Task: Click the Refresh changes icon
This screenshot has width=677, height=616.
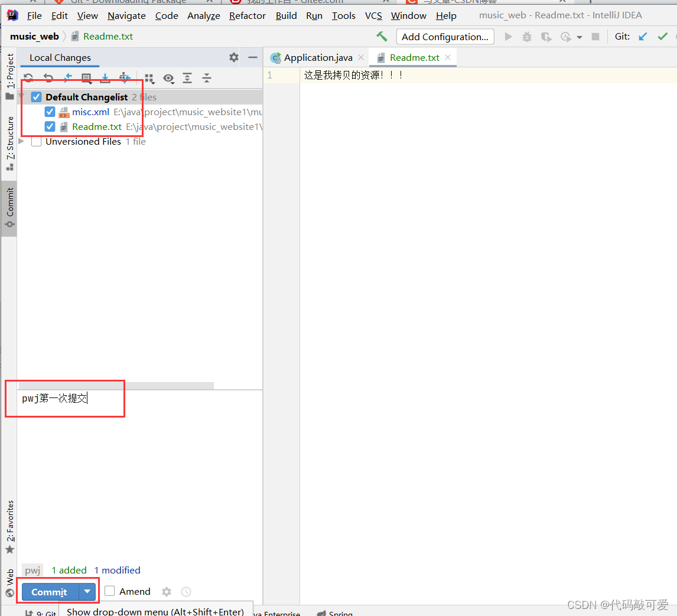Action: 28,78
